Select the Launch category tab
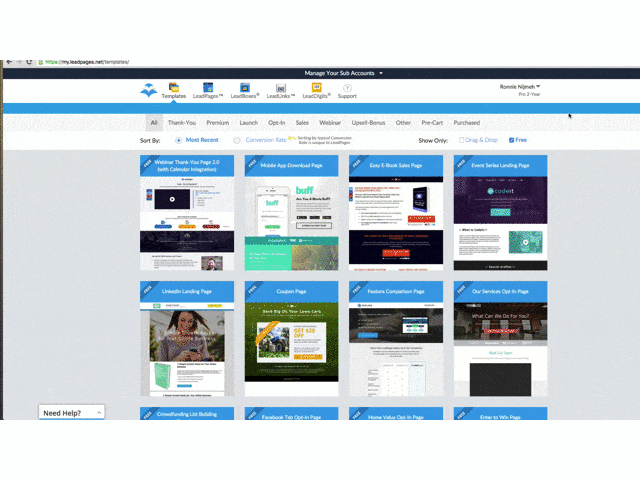This screenshot has width=640, height=480. (249, 122)
